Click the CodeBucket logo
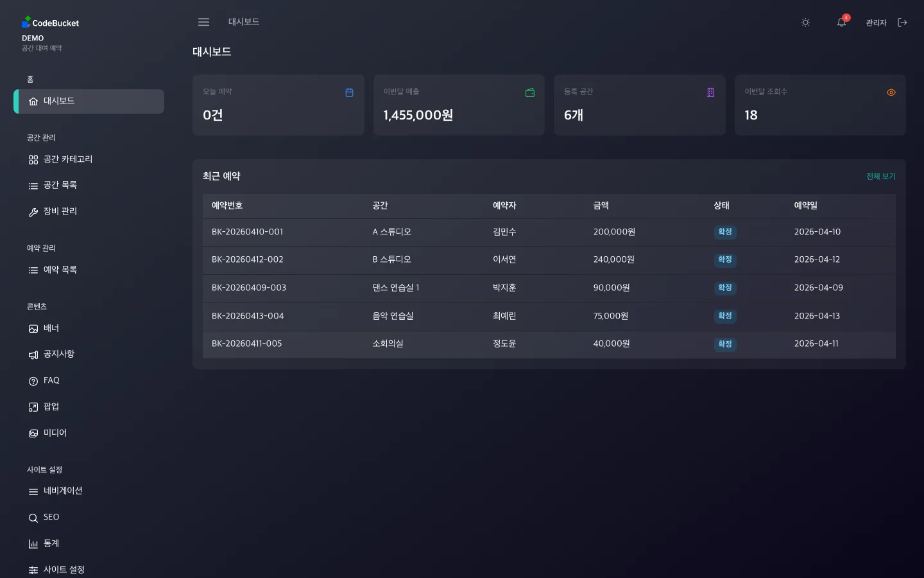Screen dimensions: 924x578 coord(50,22)
